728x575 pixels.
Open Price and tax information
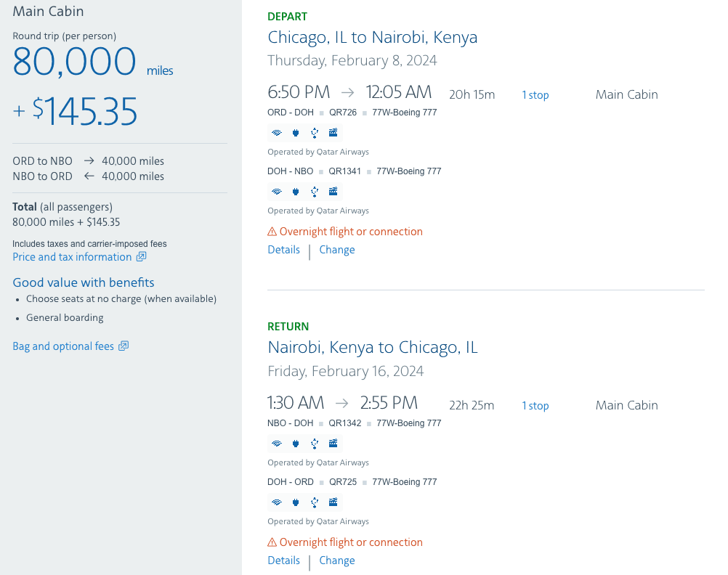pos(73,256)
